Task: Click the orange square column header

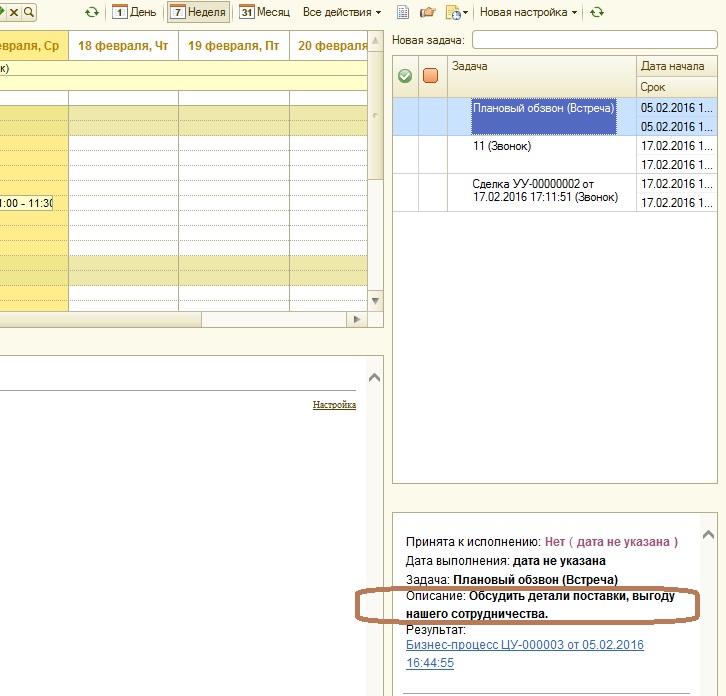Action: (x=431, y=76)
